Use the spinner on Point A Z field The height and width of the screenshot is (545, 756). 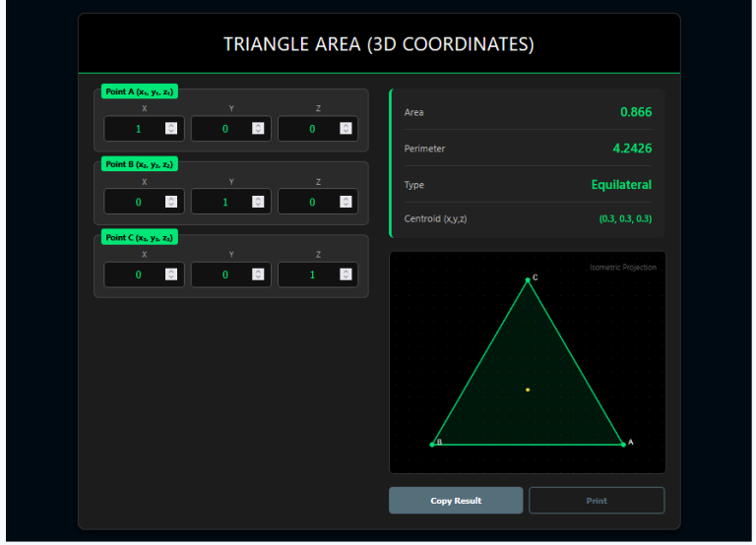(x=346, y=128)
